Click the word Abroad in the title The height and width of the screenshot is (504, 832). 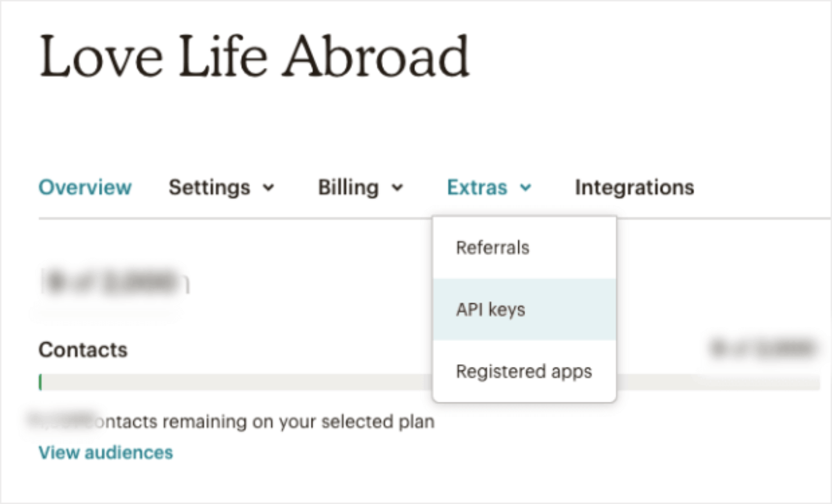376,56
